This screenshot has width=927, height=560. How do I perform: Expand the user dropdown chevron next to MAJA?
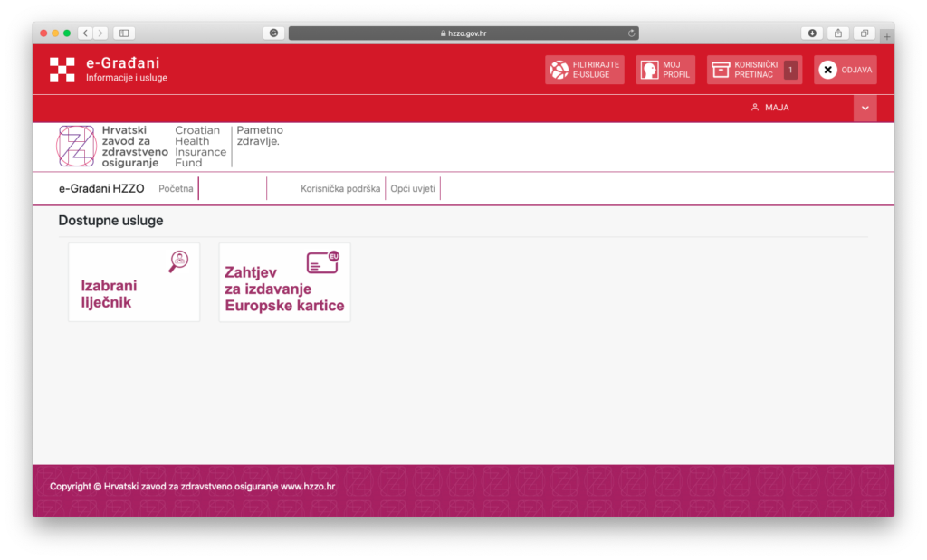865,108
